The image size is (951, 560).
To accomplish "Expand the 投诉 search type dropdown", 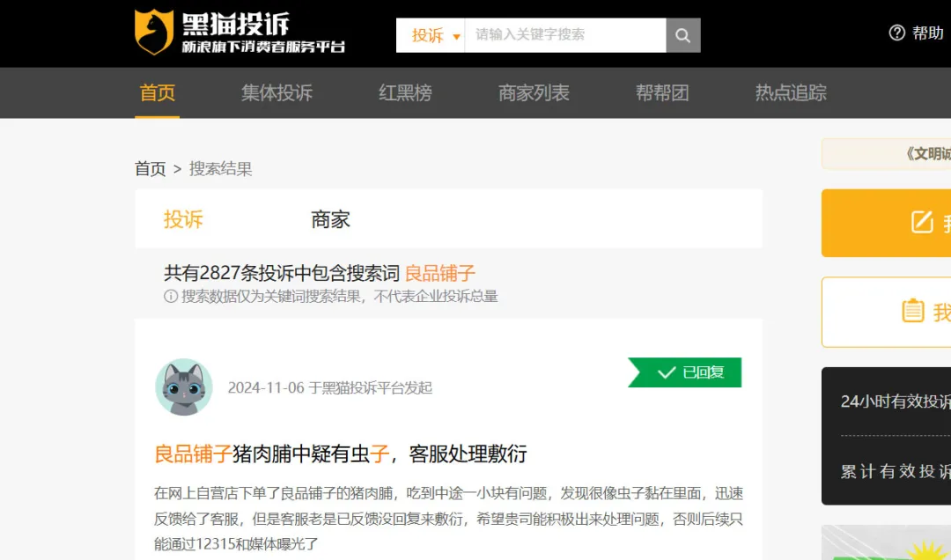I will [x=435, y=35].
